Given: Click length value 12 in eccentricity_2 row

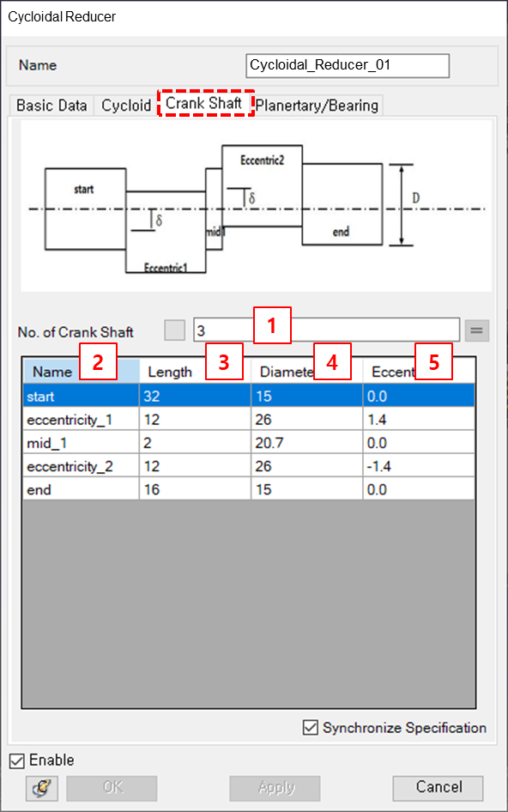Looking at the screenshot, I should pyautogui.click(x=196, y=466).
